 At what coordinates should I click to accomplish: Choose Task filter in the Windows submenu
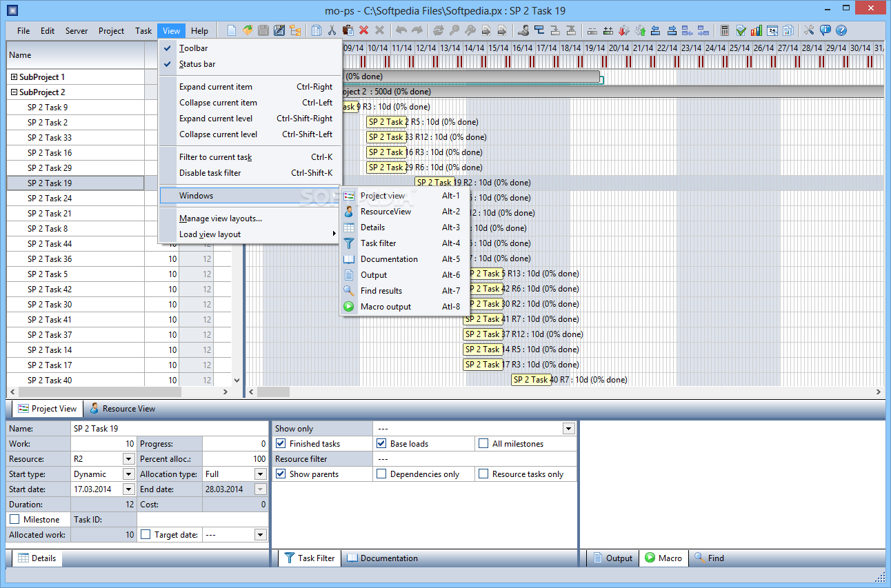point(404,243)
